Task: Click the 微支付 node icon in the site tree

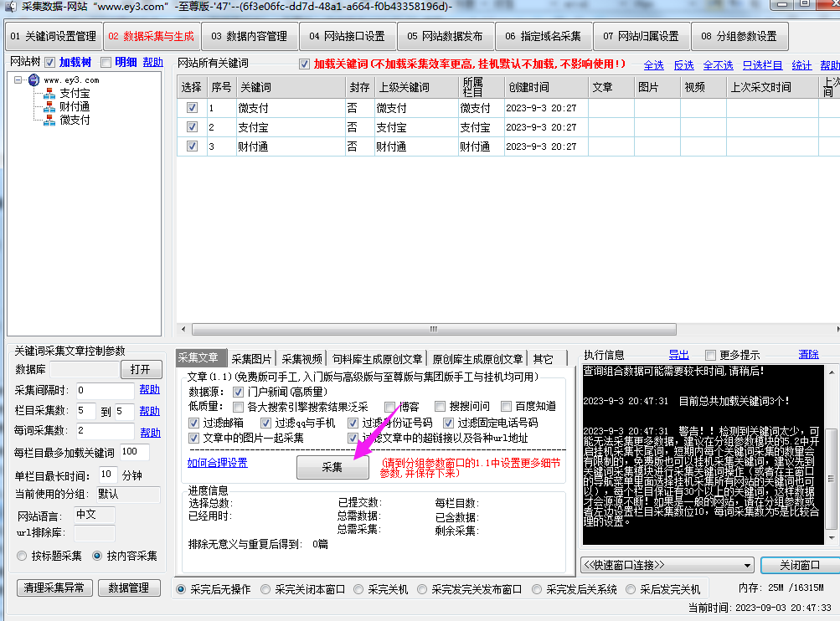Action: click(x=49, y=120)
